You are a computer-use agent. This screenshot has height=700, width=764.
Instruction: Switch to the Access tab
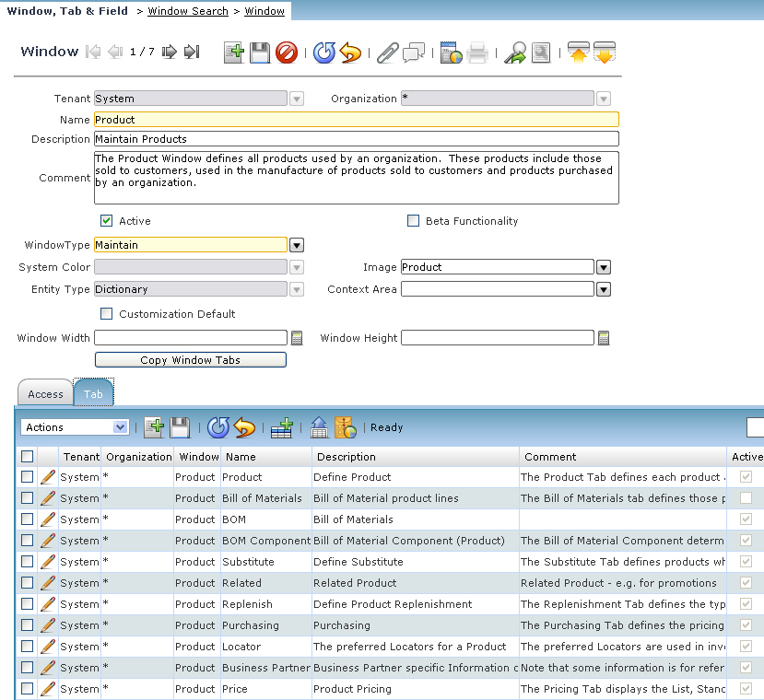coord(45,393)
